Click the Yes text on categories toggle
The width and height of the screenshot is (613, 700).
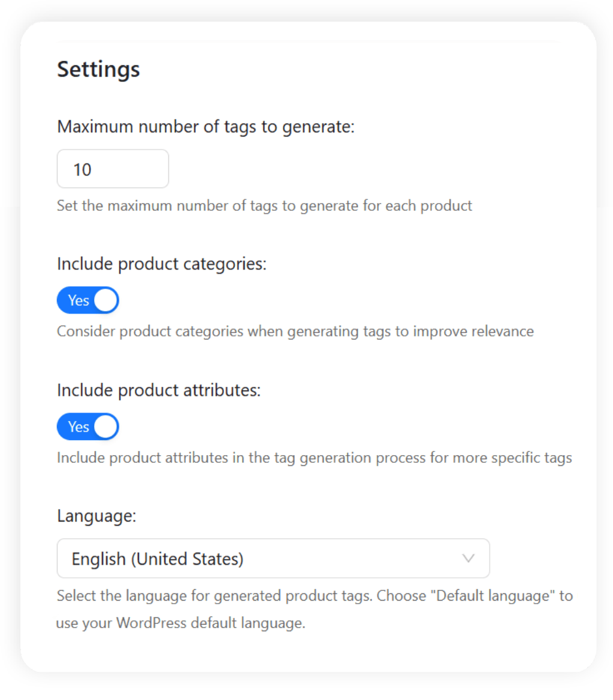point(80,300)
